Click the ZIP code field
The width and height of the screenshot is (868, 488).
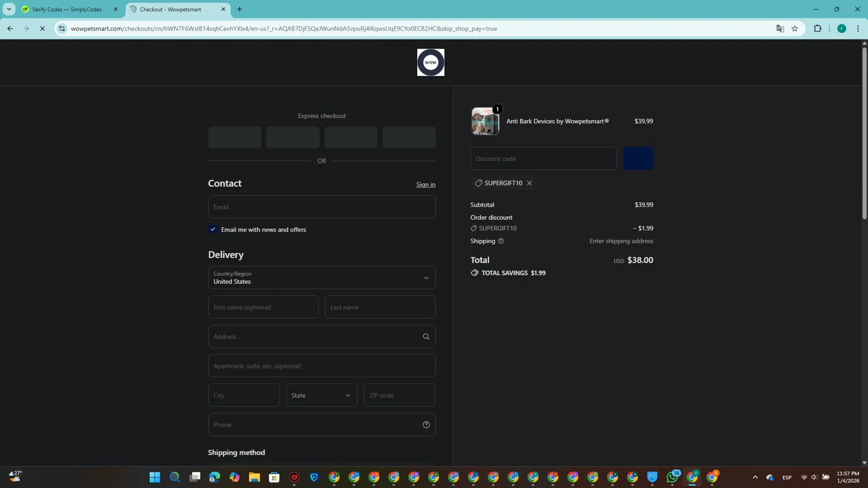pos(399,395)
